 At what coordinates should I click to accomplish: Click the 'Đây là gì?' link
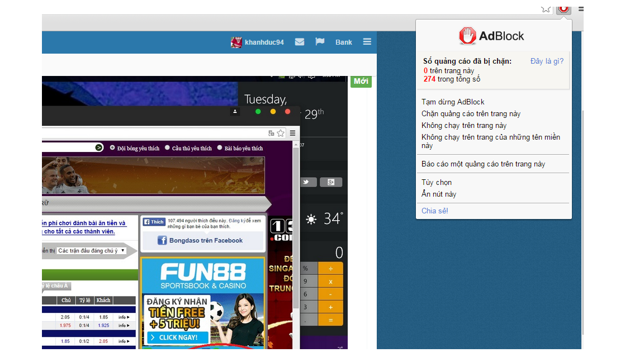tap(547, 61)
